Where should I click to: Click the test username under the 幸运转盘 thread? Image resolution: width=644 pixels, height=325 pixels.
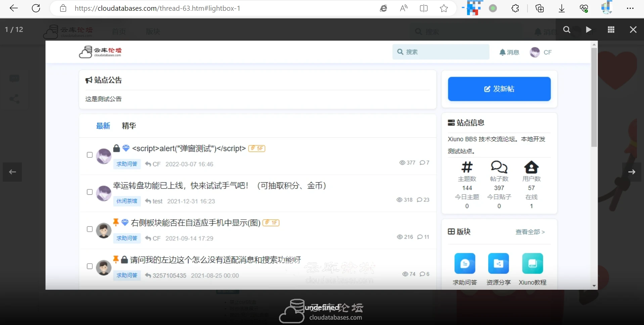click(157, 201)
